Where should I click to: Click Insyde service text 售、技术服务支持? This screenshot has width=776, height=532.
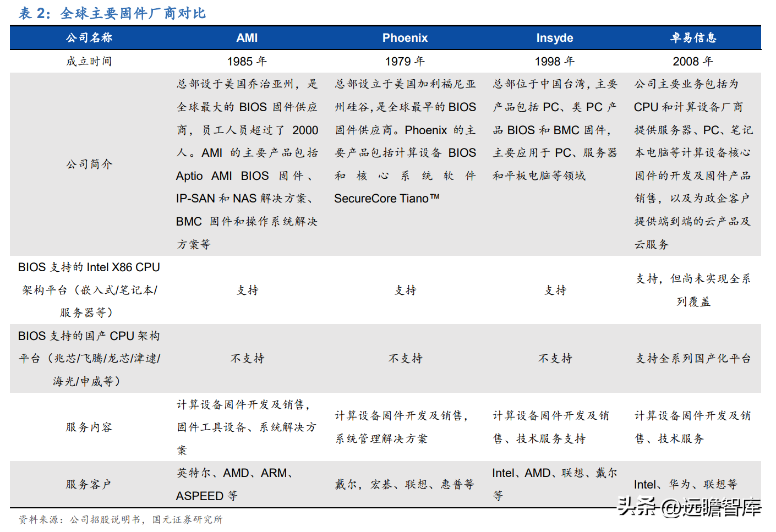[539, 438]
